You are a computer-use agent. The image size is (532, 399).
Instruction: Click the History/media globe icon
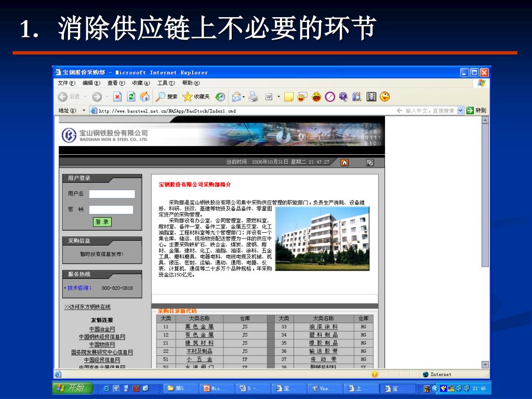pos(220,97)
